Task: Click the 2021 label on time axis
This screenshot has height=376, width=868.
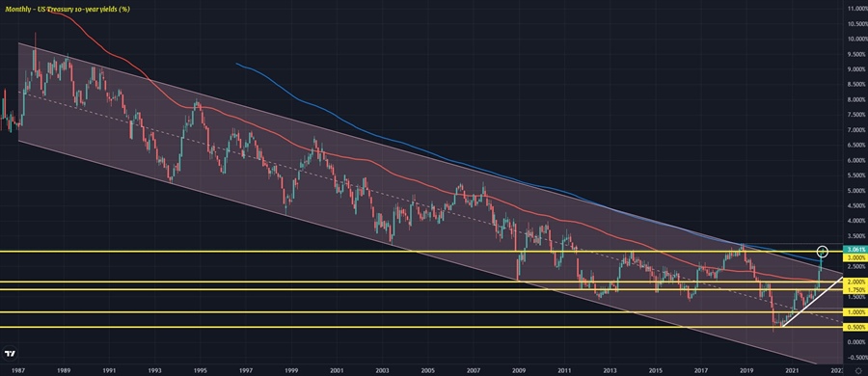Action: click(x=792, y=369)
